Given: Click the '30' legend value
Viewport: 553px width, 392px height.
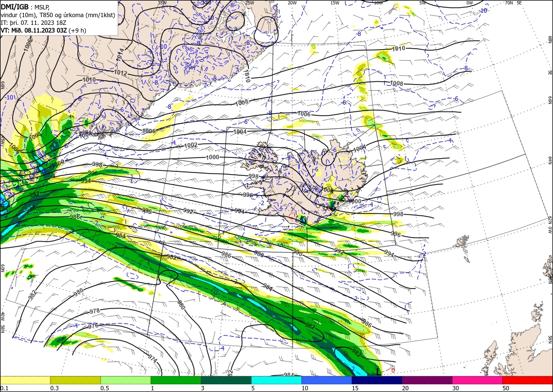Looking at the screenshot, I should click(x=456, y=388).
